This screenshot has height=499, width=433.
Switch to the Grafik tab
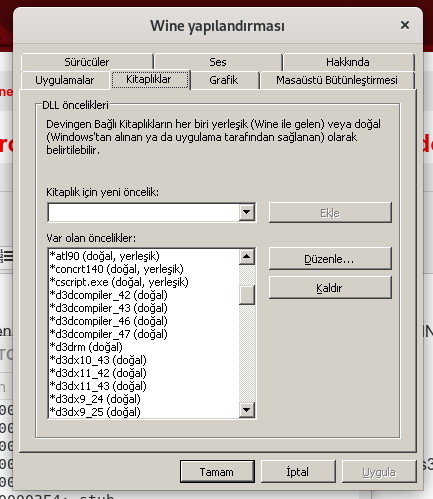tap(224, 80)
